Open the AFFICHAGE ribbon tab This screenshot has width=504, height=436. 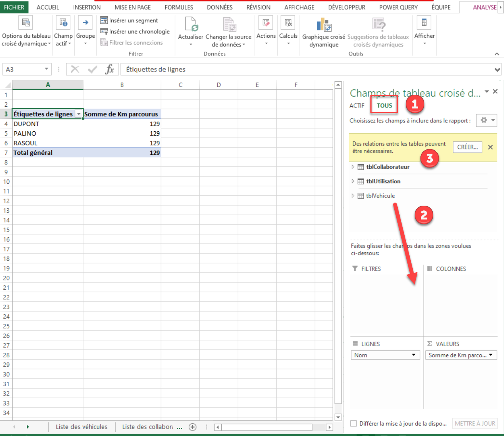[x=299, y=7]
